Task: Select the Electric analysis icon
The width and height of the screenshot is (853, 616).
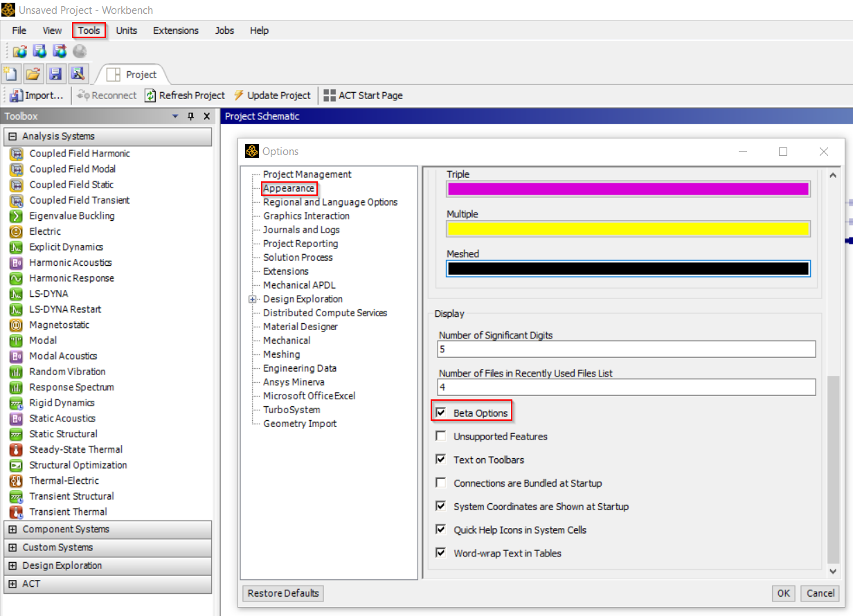Action: point(17,231)
